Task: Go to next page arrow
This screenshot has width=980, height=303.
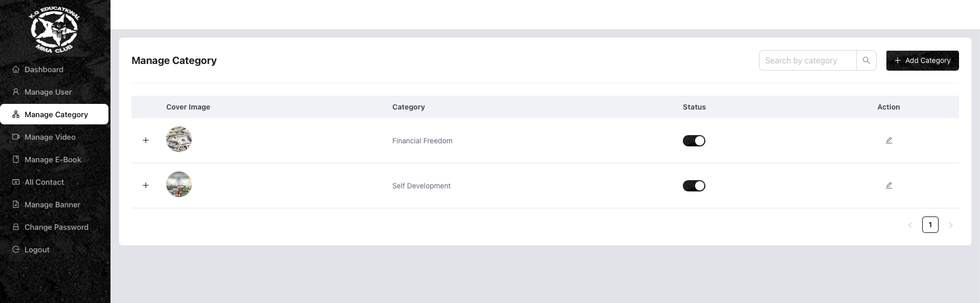Action: pos(950,225)
